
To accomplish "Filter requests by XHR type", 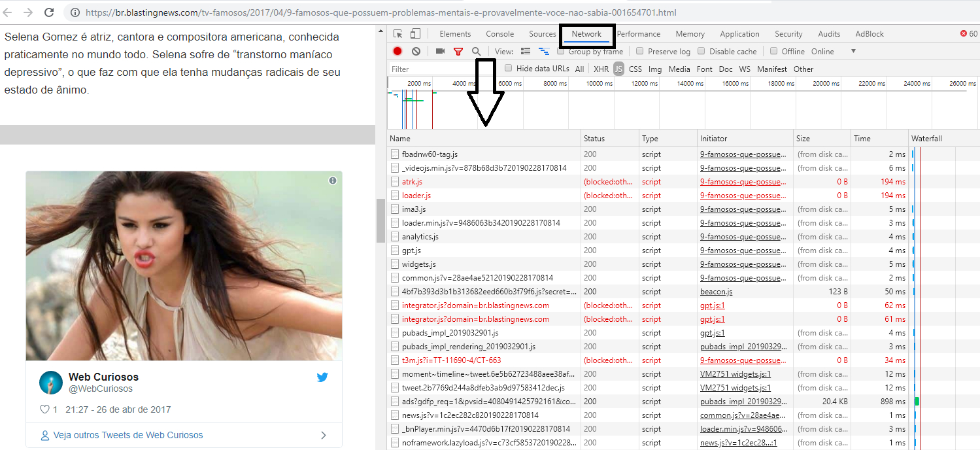I will [x=601, y=69].
